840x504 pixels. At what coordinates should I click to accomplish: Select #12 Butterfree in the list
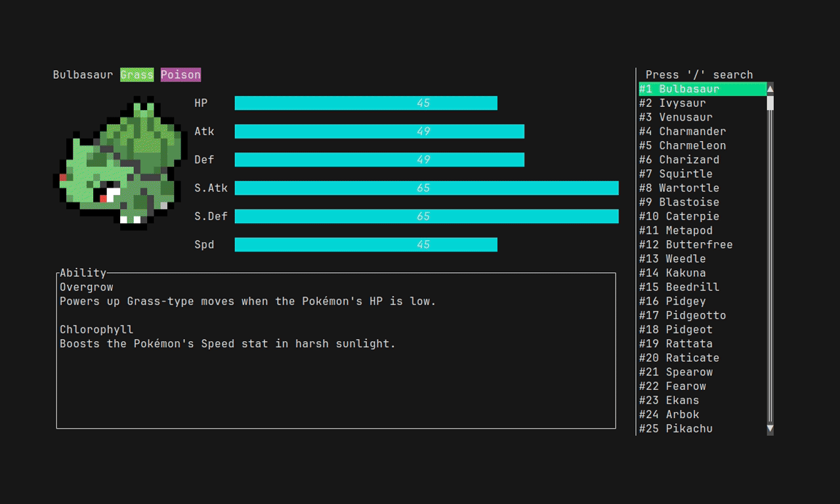[703, 245]
